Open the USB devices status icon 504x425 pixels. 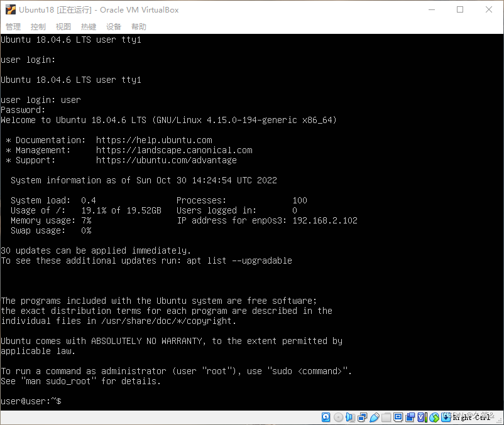coord(374,417)
